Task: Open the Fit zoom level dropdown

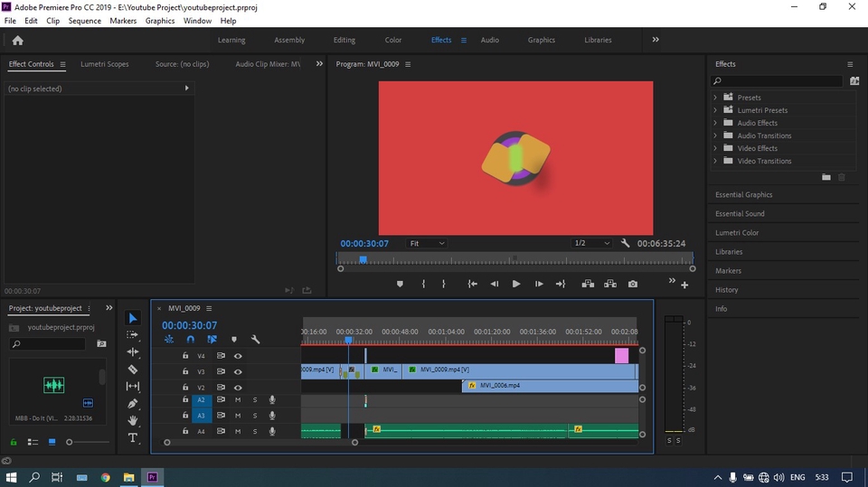Action: [x=427, y=244]
